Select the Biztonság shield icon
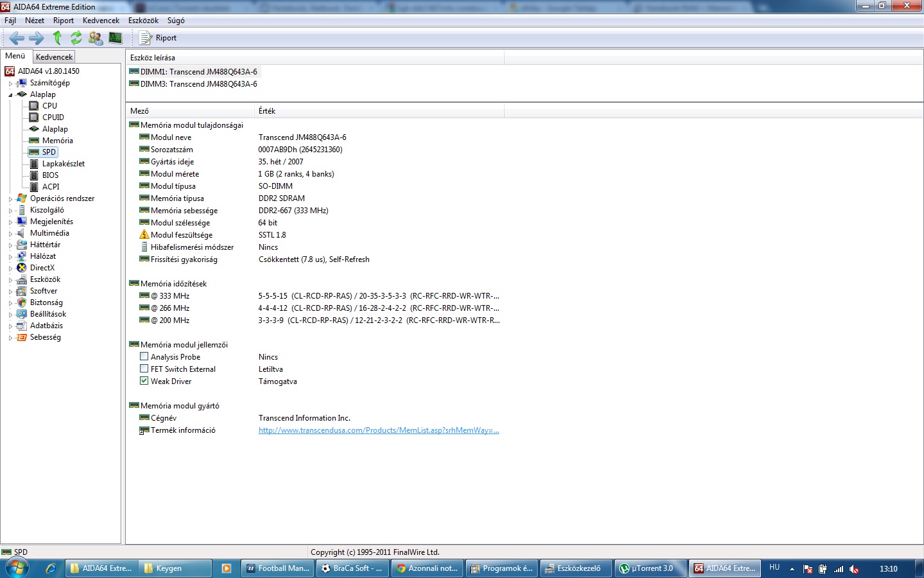The width and height of the screenshot is (924, 578). (22, 302)
